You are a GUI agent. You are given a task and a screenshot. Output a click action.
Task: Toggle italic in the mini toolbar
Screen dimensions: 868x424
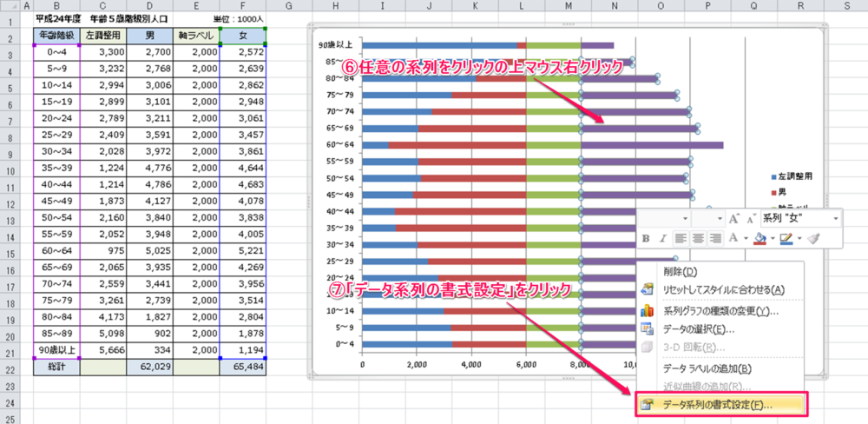(662, 238)
